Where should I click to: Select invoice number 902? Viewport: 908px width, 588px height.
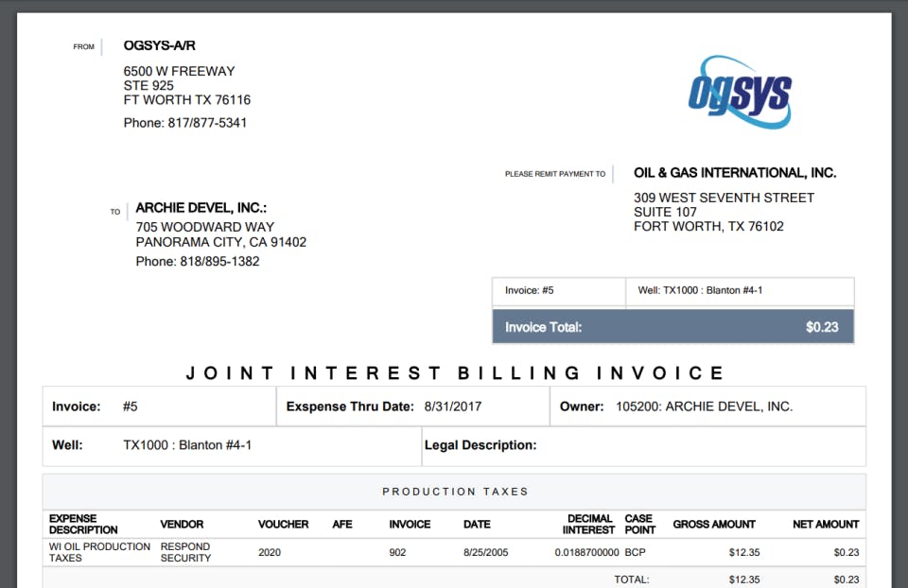(397, 553)
